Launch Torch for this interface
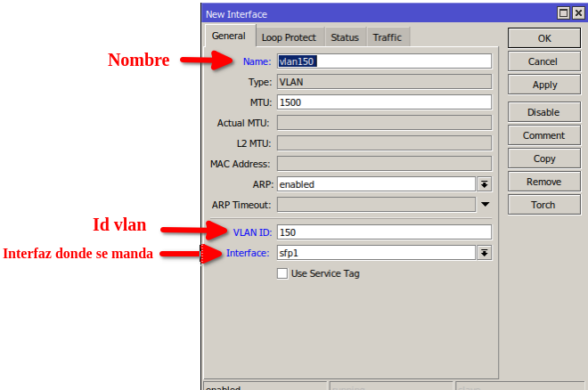The width and height of the screenshot is (588, 390). coord(543,206)
